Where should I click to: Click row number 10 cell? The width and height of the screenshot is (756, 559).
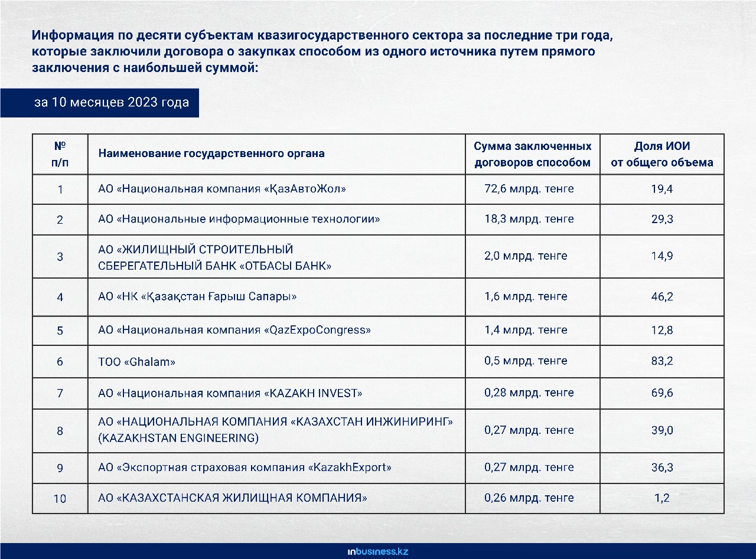[60, 498]
